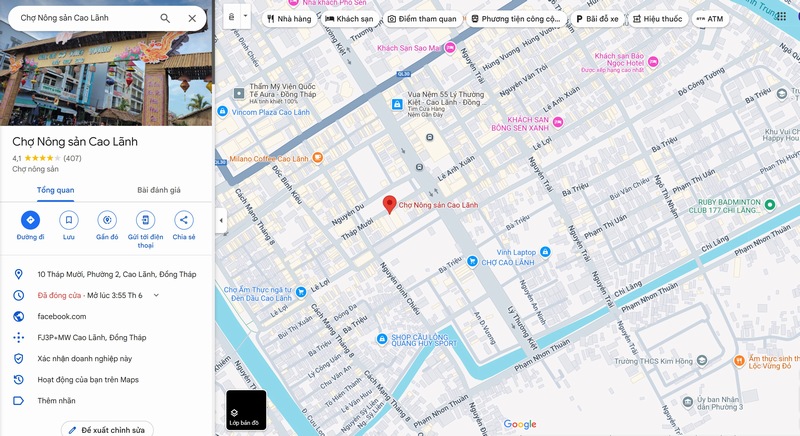Open the travel mode dropdown arrow

[245, 16]
